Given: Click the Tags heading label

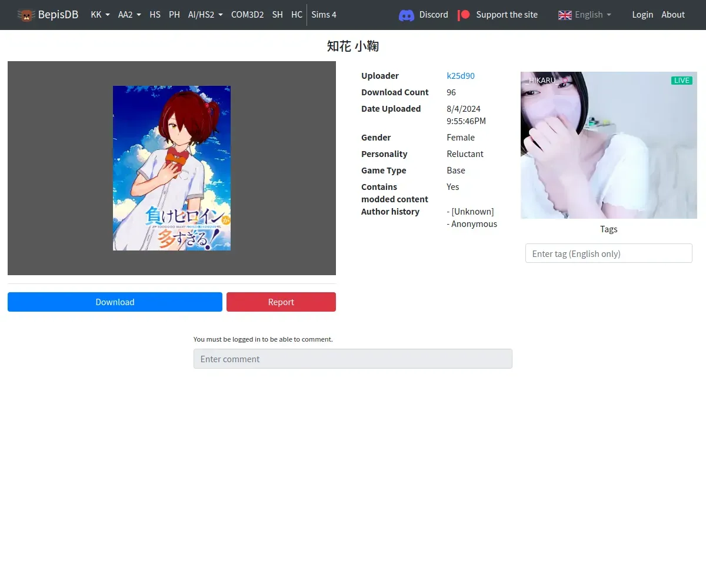Looking at the screenshot, I should point(609,229).
